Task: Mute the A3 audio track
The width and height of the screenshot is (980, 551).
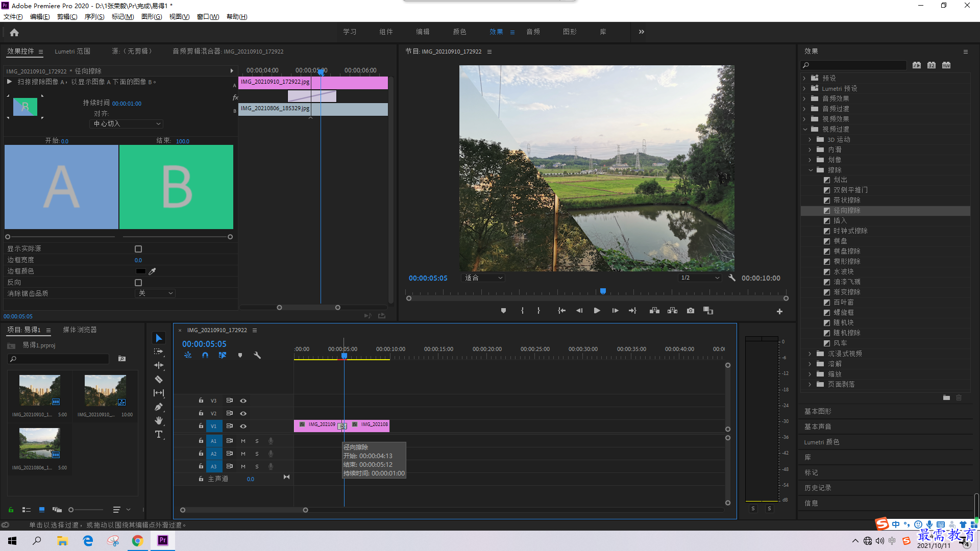Action: (x=243, y=466)
